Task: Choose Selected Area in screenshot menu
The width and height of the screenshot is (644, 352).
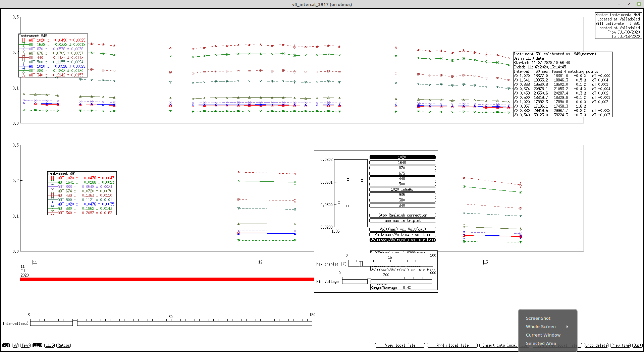Action: click(x=541, y=344)
